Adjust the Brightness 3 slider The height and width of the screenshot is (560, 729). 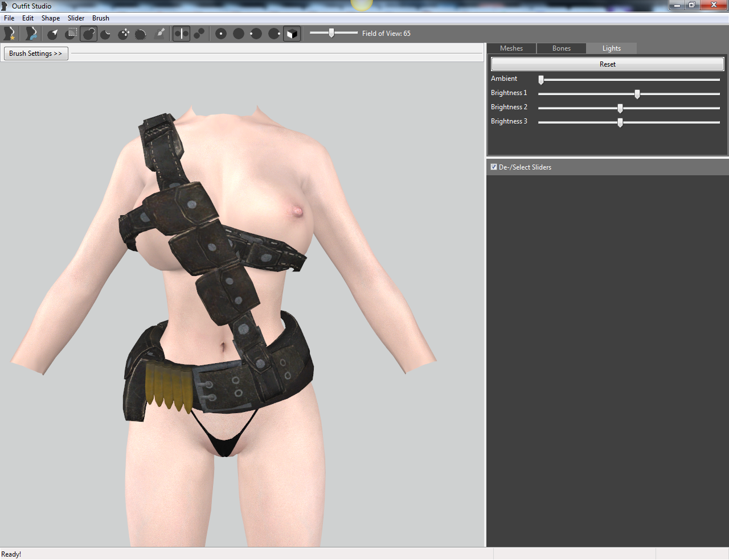[x=629, y=122]
